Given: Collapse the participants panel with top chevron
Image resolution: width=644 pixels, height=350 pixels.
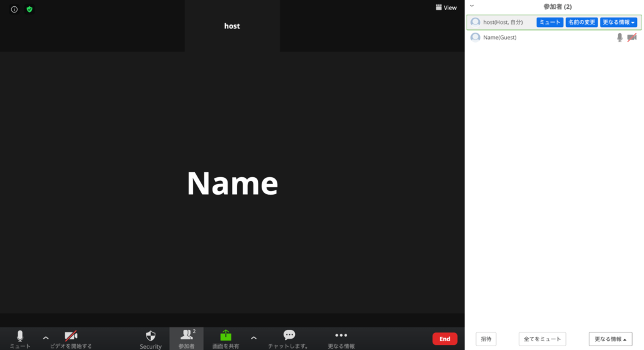Looking at the screenshot, I should click(x=472, y=6).
